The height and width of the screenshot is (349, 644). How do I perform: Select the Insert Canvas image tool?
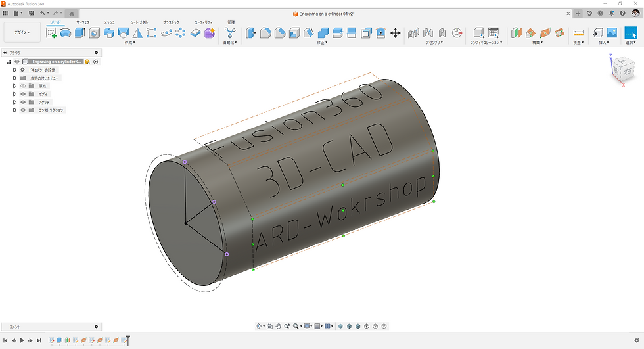612,32
